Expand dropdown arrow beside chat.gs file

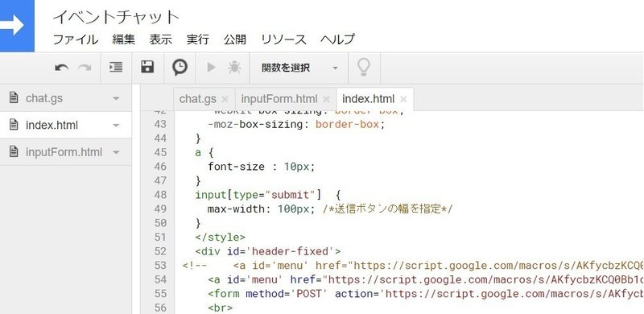116,99
